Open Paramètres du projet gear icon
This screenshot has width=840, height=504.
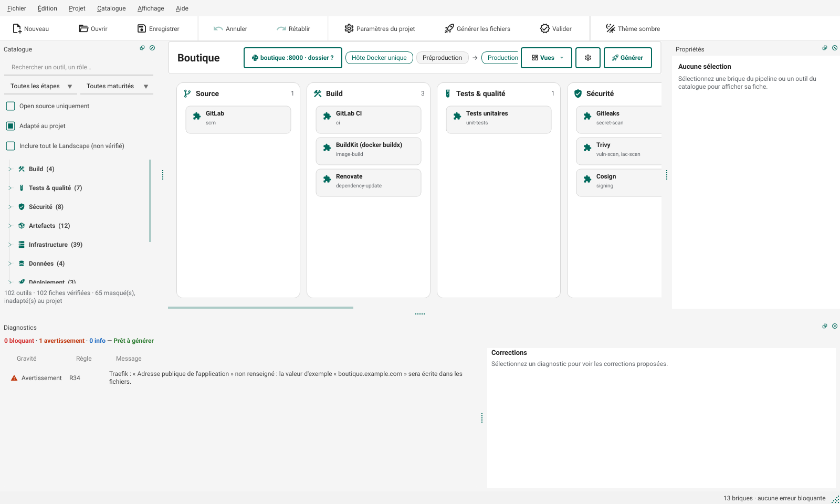[349, 28]
